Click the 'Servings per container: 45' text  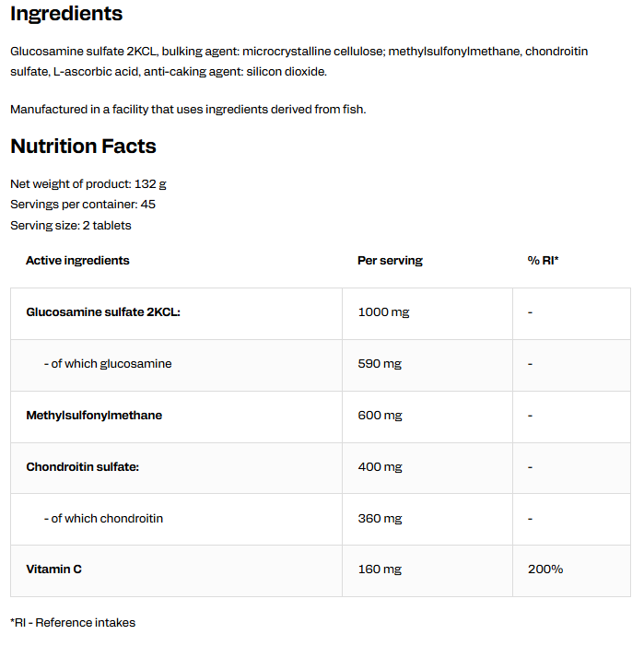(x=83, y=205)
